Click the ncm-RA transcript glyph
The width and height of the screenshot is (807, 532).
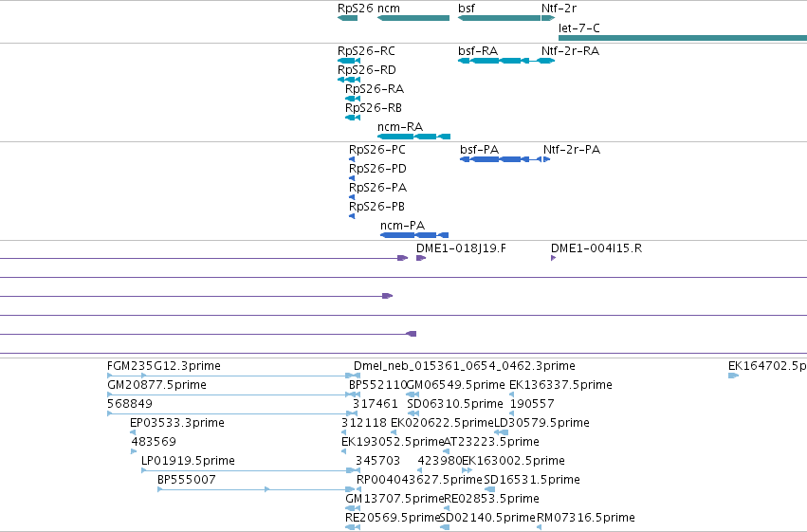(413, 137)
